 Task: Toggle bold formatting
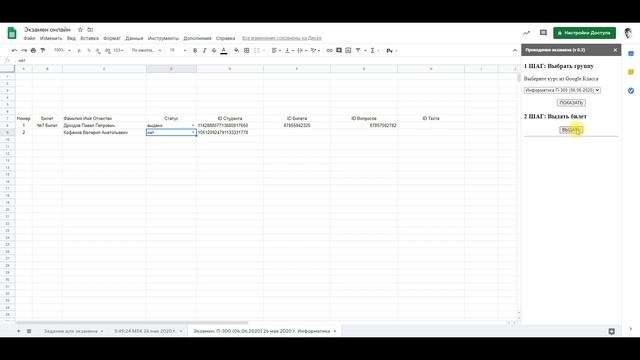(195, 50)
